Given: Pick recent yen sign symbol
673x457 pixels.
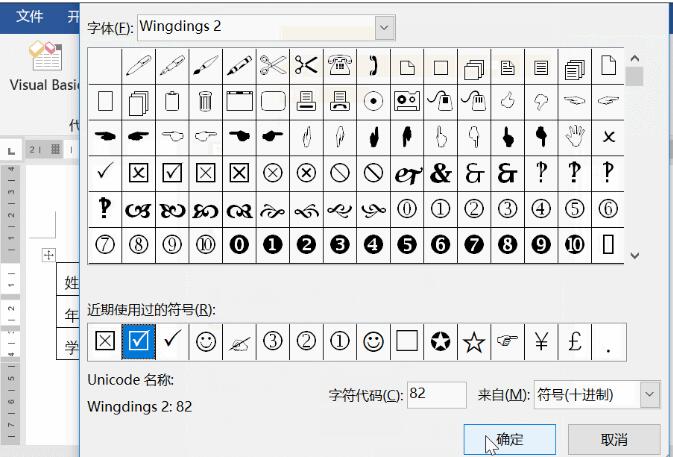Looking at the screenshot, I should tap(541, 342).
